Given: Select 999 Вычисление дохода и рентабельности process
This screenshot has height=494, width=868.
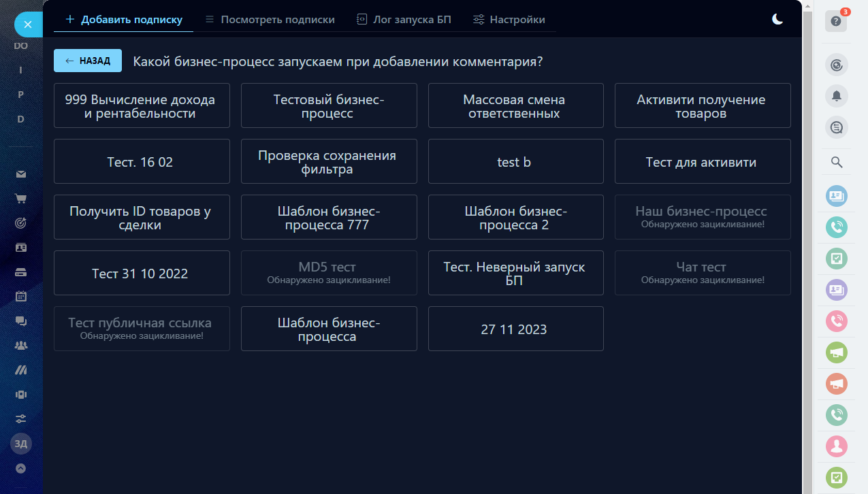Looking at the screenshot, I should (142, 105).
